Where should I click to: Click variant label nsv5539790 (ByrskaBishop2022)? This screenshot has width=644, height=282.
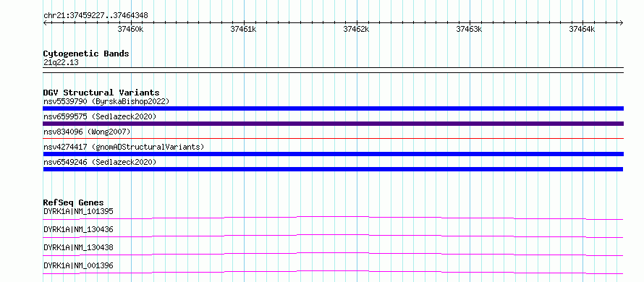tap(106, 101)
